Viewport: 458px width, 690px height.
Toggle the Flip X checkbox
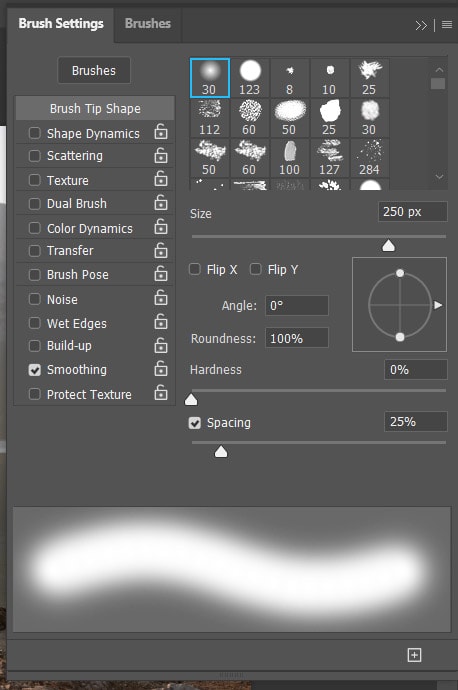point(194,269)
